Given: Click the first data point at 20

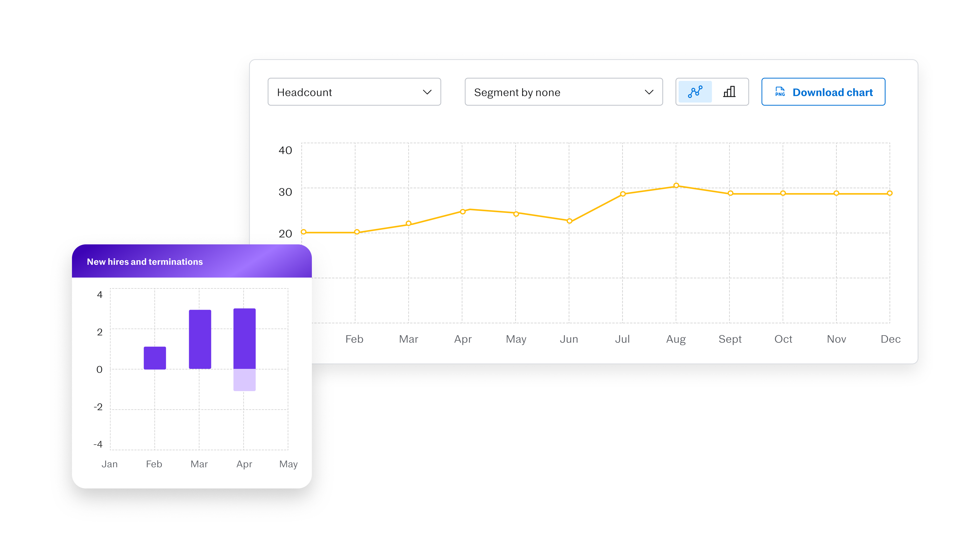Looking at the screenshot, I should [304, 232].
